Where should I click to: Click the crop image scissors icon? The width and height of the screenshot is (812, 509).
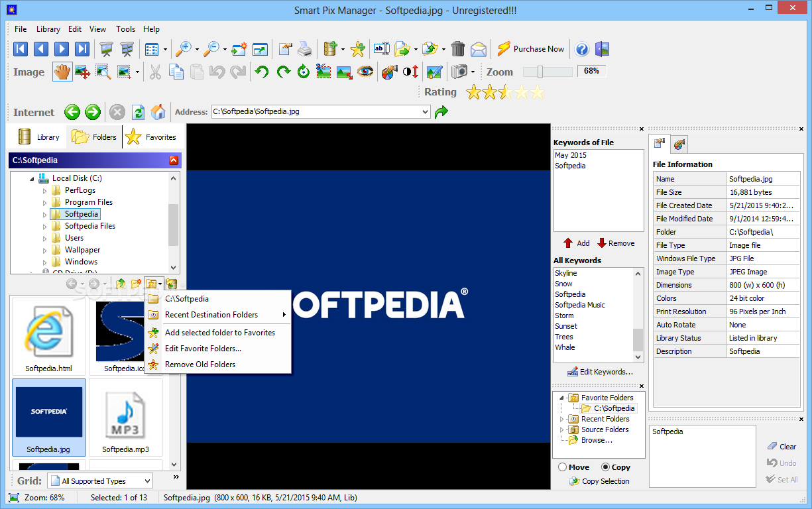(323, 72)
